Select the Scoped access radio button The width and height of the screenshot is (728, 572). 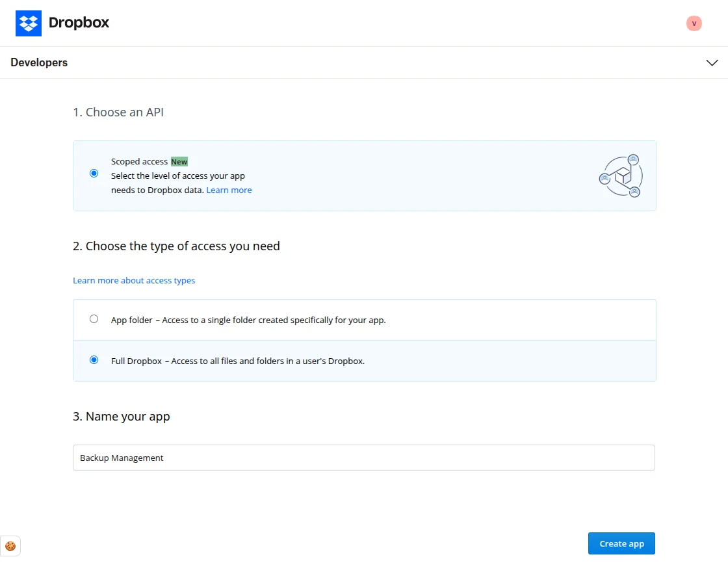tap(94, 173)
